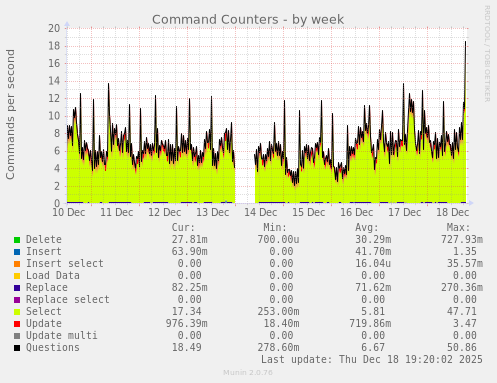Image resolution: width=497 pixels, height=383 pixels.
Task: Click the Delete min value 700.00u
Action: (x=278, y=240)
